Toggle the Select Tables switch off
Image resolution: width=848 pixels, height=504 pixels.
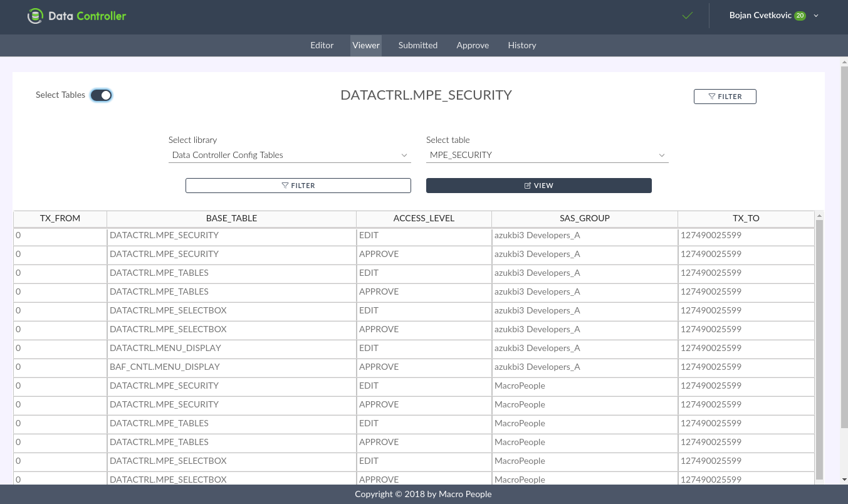(101, 95)
